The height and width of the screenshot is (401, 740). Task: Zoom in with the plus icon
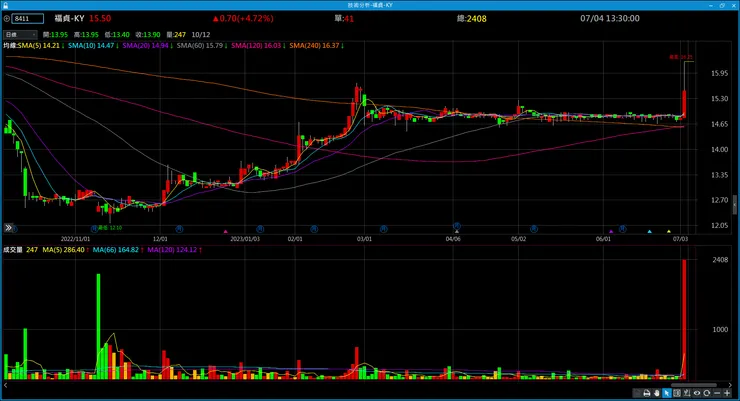727,393
